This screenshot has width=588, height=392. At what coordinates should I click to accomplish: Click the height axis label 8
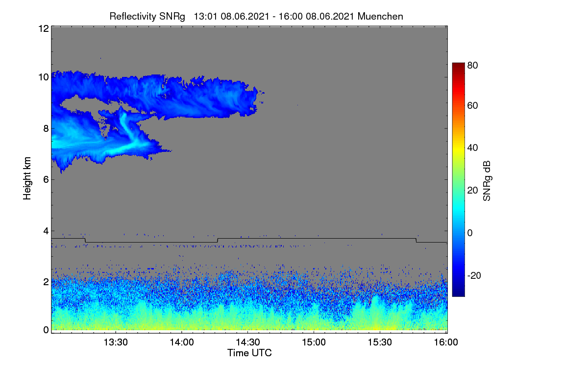pos(46,128)
